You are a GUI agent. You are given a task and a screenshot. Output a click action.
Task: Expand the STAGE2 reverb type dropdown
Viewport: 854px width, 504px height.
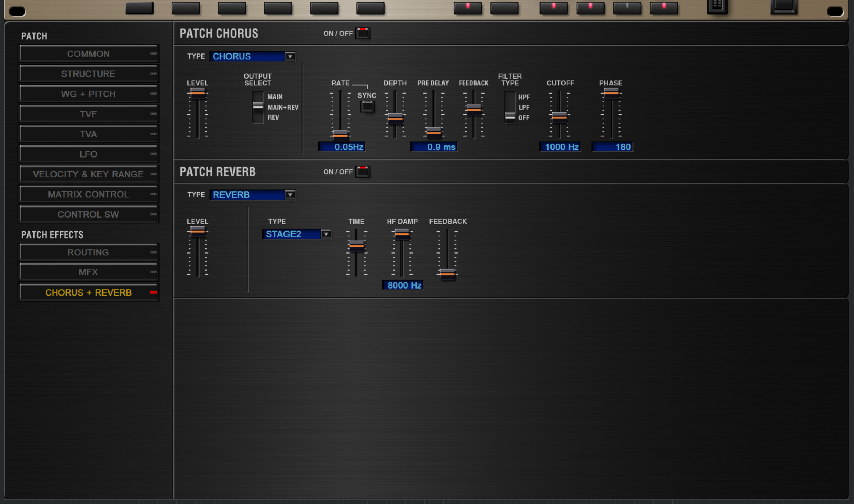click(x=326, y=234)
